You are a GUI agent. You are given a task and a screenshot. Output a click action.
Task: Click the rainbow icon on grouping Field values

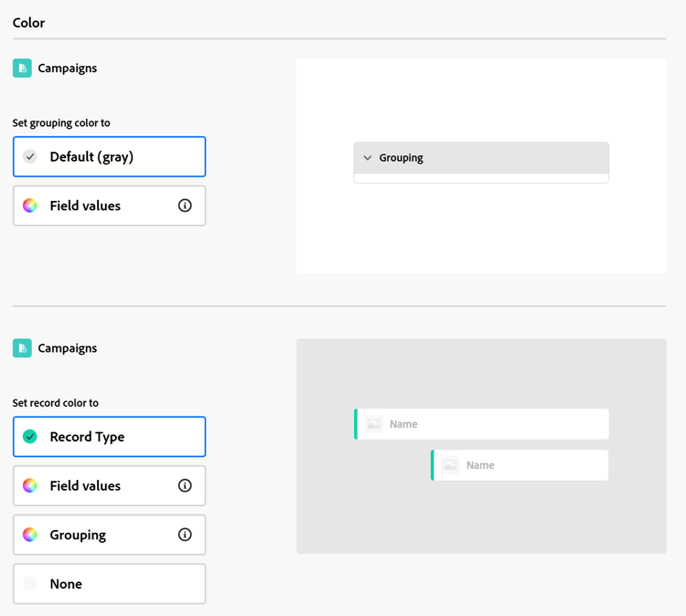(x=30, y=206)
